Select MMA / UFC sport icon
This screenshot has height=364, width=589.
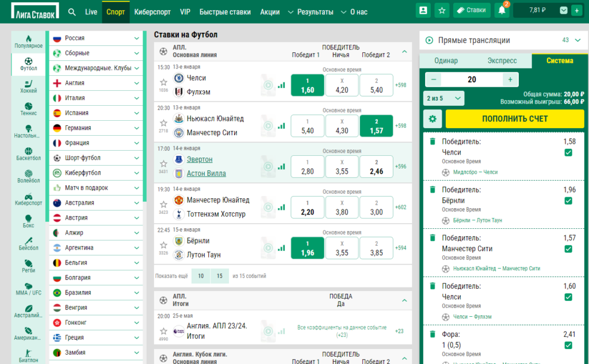(x=29, y=289)
